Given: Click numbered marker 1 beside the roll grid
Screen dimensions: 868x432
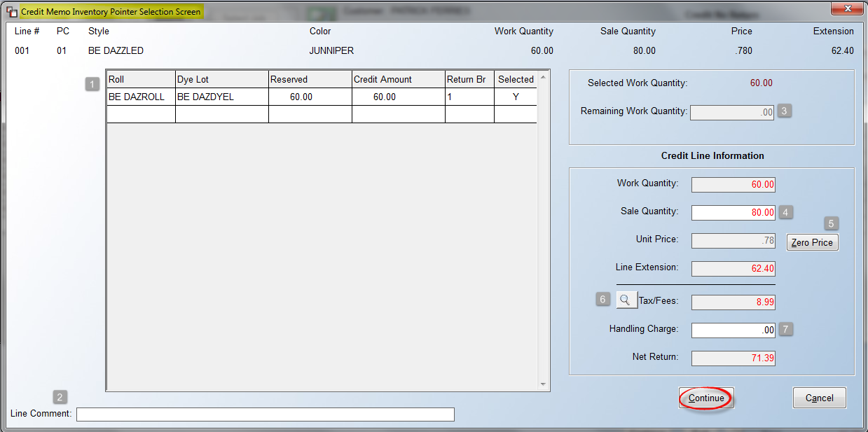Looking at the screenshot, I should coord(92,83).
